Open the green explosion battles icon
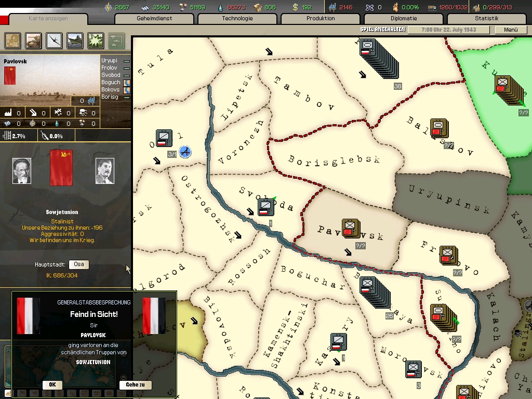This screenshot has height=399, width=532. pyautogui.click(x=96, y=41)
